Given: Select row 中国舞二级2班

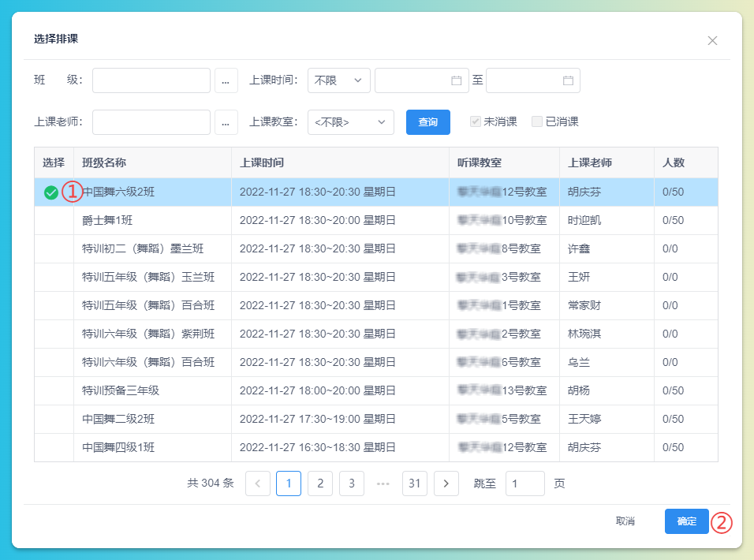Looking at the screenshot, I should point(376,419).
